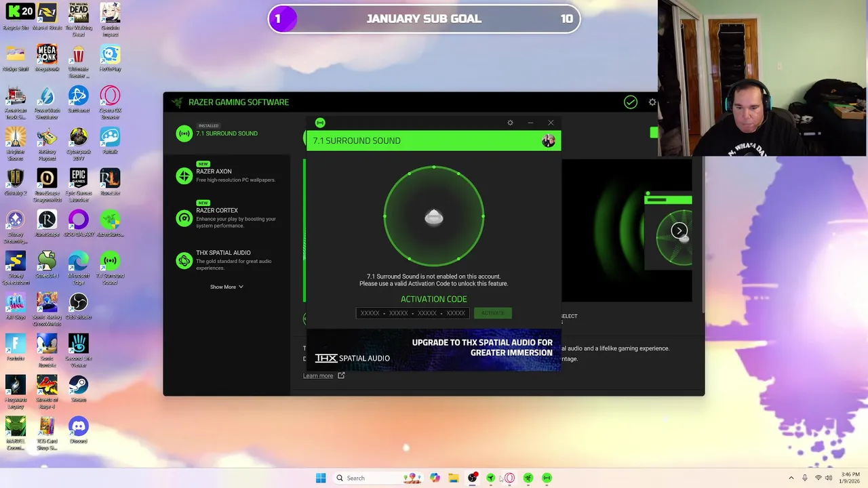Open File Explorer from the taskbar
Viewport: 868px width, 488px height.
coord(454,478)
